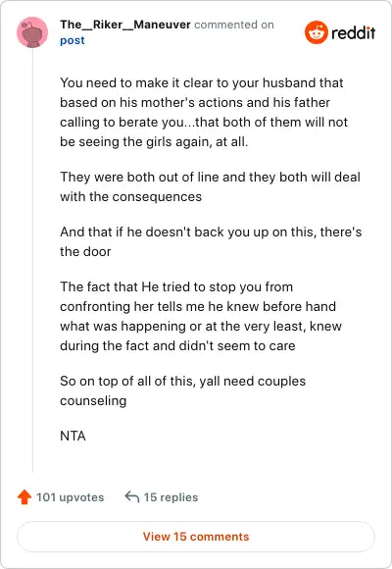392x569 pixels.
Task: Click the words 'couples counseling' in comment
Action: [182, 390]
